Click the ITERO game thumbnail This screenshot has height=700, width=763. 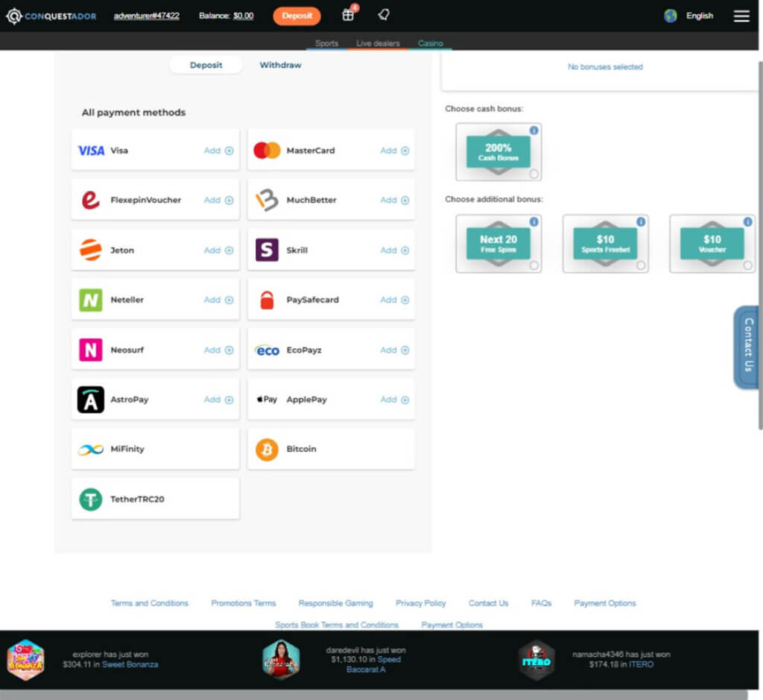click(x=536, y=660)
